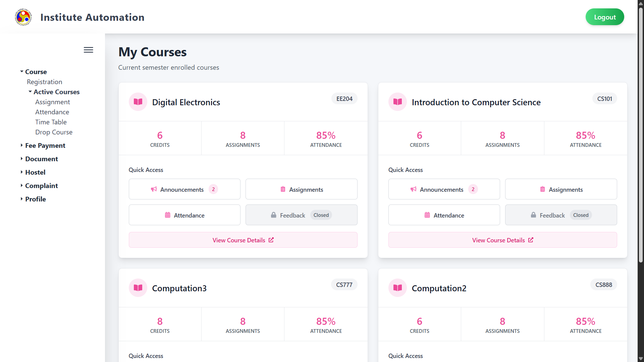
Task: Open Assignment under Active Courses
Action: click(53, 102)
